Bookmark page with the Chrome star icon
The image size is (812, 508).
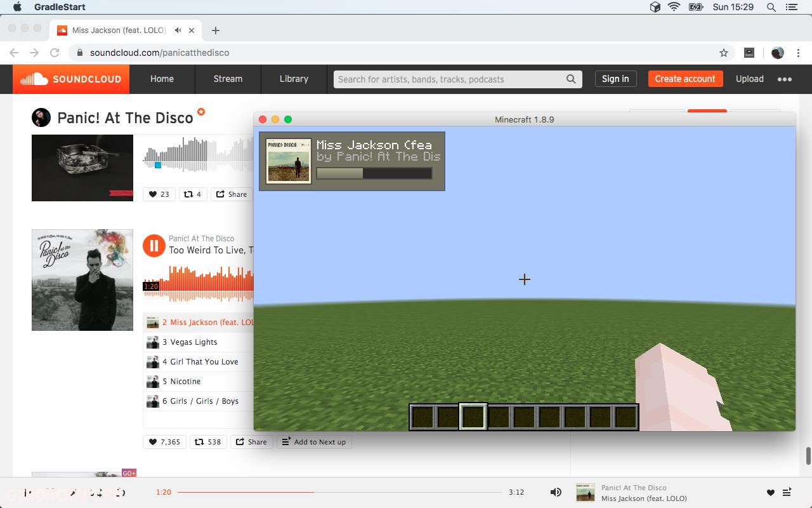[x=724, y=53]
